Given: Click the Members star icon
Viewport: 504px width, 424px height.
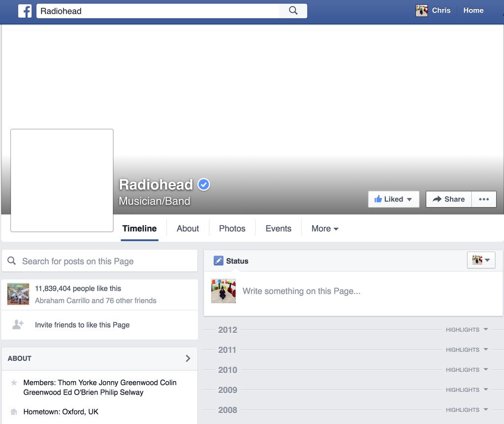Looking at the screenshot, I should coord(14,383).
